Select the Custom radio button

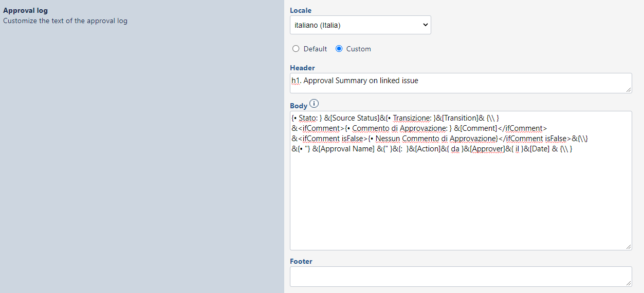pyautogui.click(x=339, y=49)
